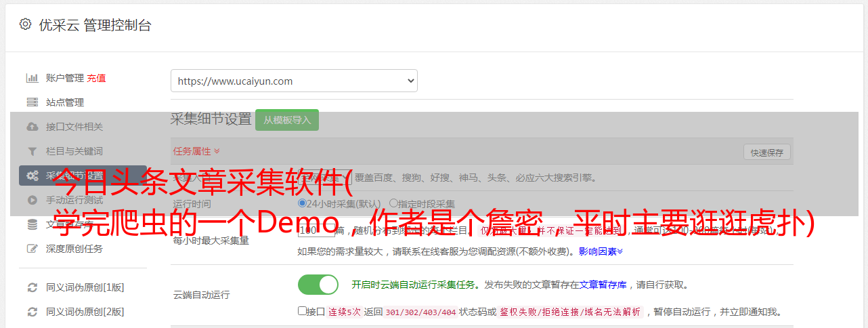868x328 pixels.
Task: Open 深度原创任务 in the sidebar
Action: (x=74, y=249)
